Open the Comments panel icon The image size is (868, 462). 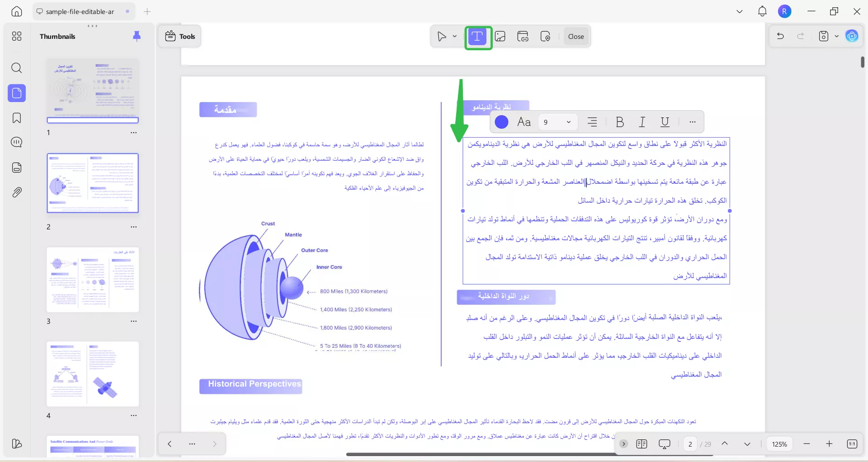[x=17, y=142]
